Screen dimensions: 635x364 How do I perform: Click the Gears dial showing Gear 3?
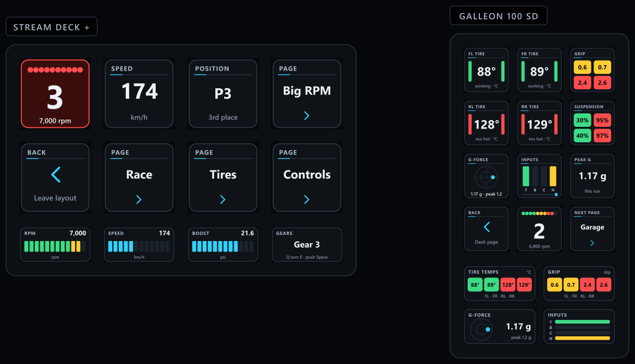(306, 245)
